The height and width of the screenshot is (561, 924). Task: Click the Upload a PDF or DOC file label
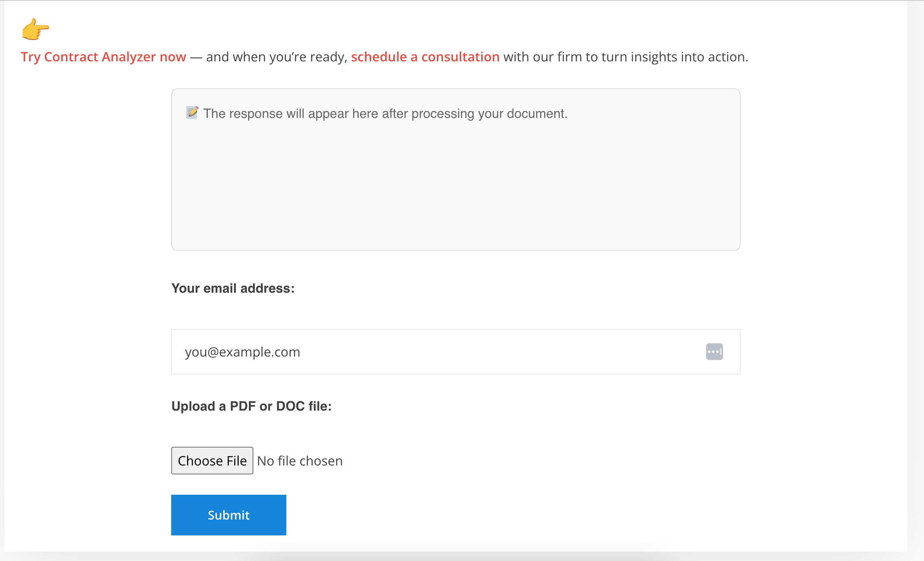pyautogui.click(x=252, y=406)
